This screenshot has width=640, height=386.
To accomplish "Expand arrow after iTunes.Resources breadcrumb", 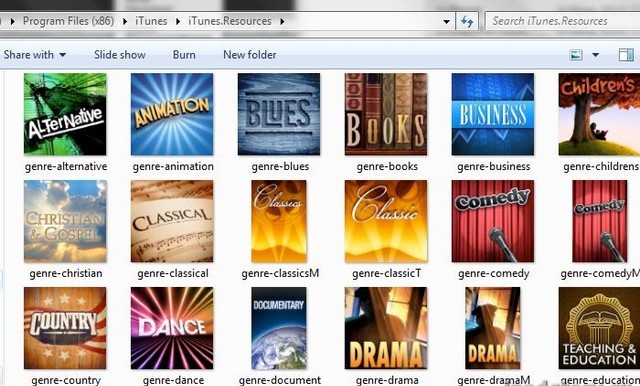I will pyautogui.click(x=282, y=21).
